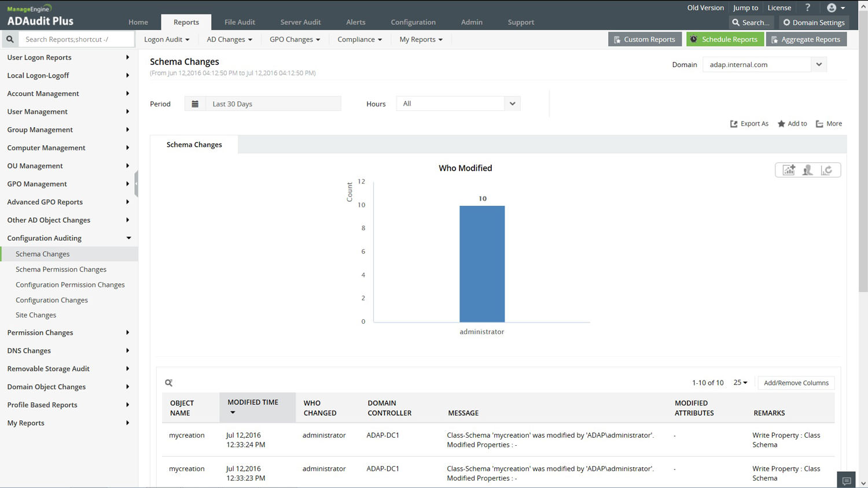
Task: Click the Search Reports input field
Action: coord(76,39)
